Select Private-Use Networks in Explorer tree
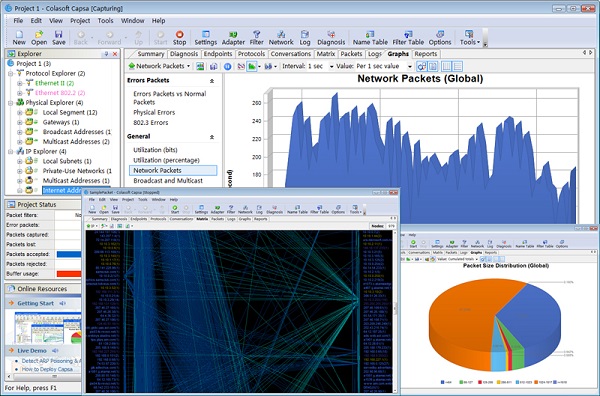This screenshot has width=600, height=396. point(77,171)
